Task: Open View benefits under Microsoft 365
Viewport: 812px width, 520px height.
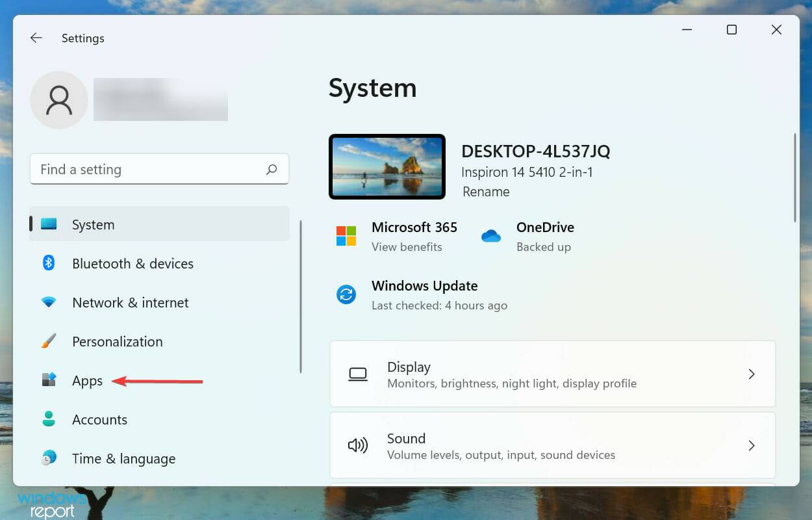Action: [407, 247]
